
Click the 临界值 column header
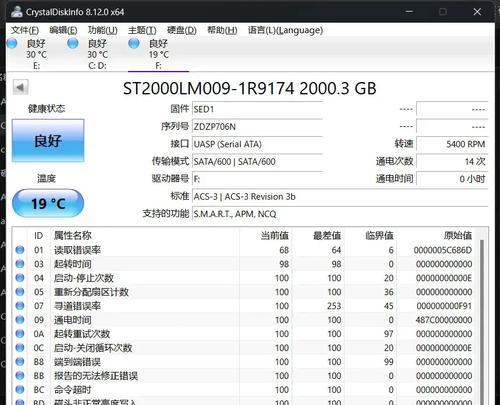pyautogui.click(x=370, y=235)
